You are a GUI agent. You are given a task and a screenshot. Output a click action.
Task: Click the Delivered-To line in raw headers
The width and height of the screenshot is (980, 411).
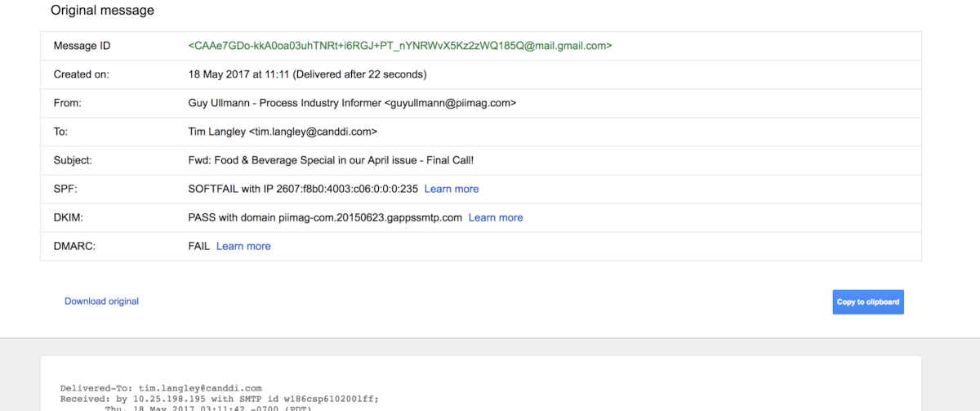161,388
